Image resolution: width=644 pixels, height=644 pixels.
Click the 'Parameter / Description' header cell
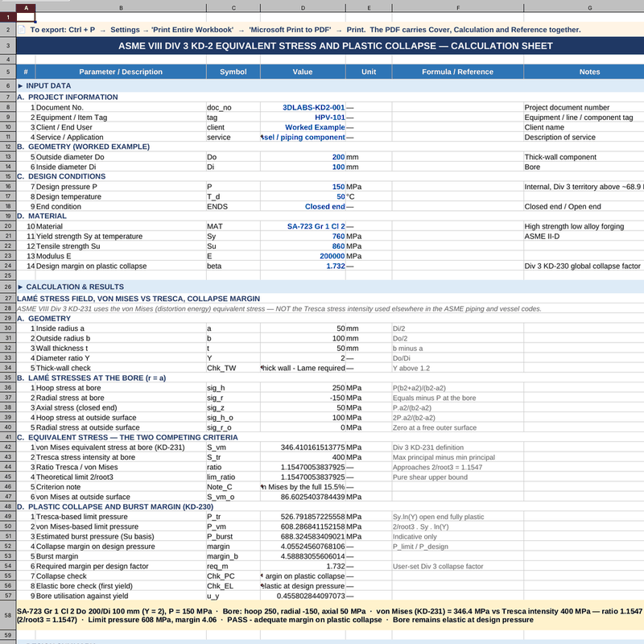click(121, 72)
